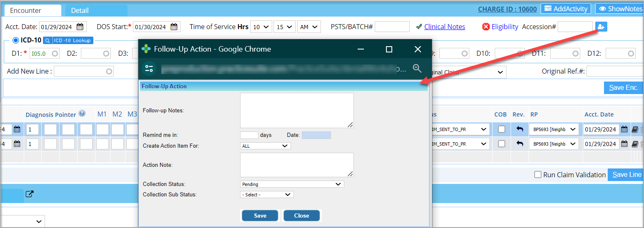
Task: Click the Save button in the Follow-Up dialog
Action: (x=260, y=216)
